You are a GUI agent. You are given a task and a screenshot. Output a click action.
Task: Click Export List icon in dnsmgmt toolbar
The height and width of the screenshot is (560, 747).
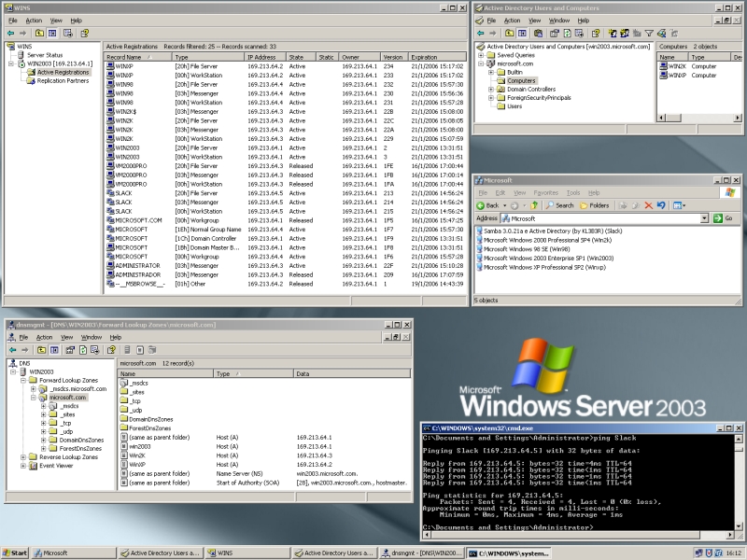point(95,350)
